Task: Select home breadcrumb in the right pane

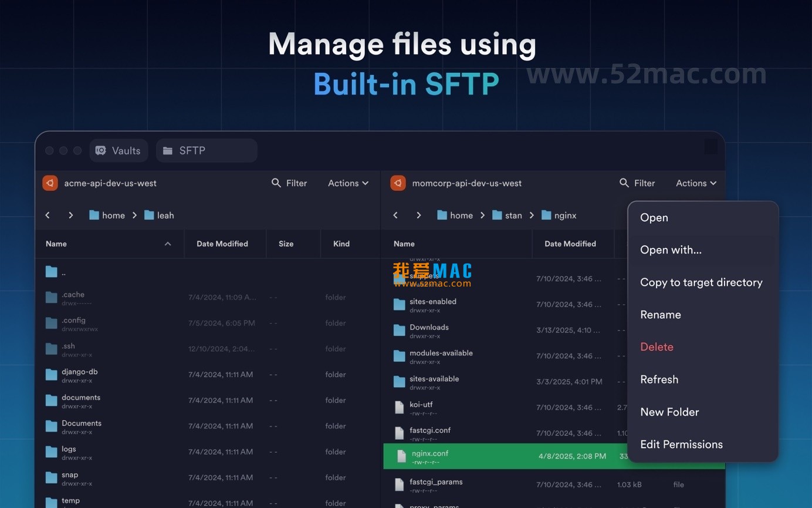Action: click(455, 216)
